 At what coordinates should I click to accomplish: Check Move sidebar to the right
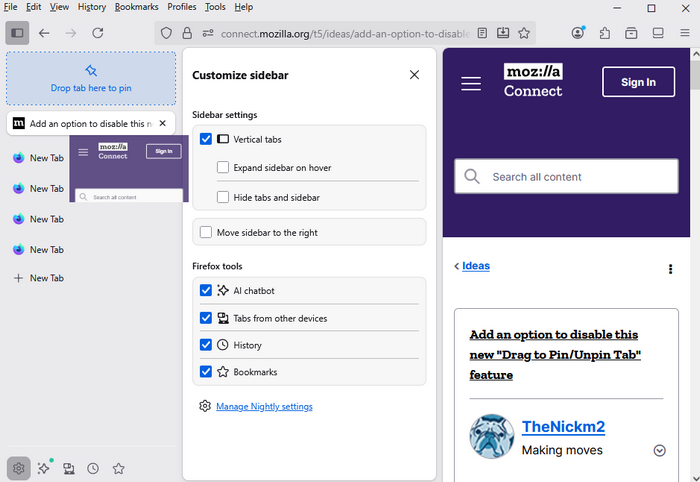[206, 232]
